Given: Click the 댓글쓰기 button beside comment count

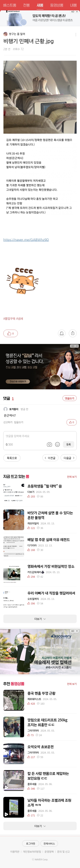Looking at the screenshot, I should click(x=70, y=398).
